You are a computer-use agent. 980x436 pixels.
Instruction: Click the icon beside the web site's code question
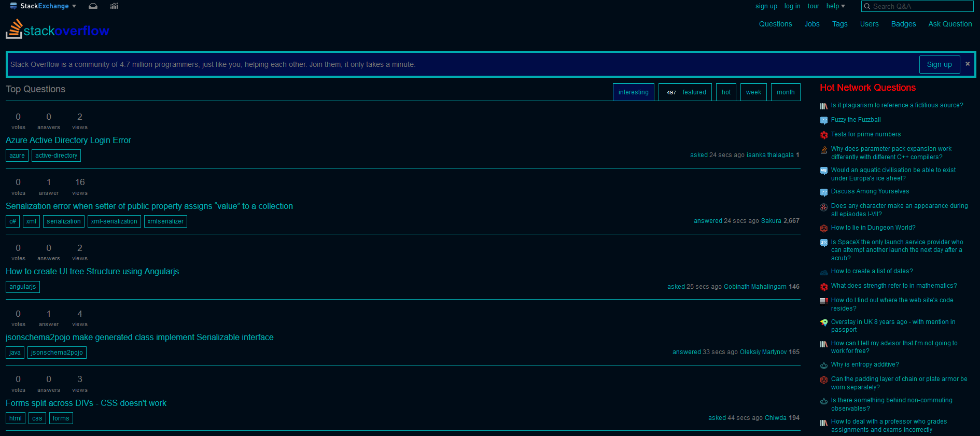[x=823, y=301]
